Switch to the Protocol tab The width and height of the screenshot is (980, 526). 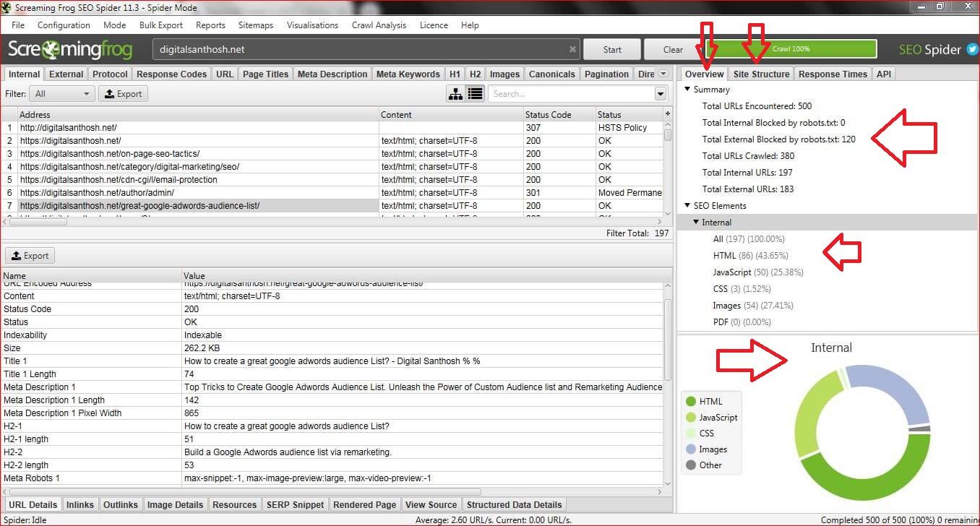point(110,74)
